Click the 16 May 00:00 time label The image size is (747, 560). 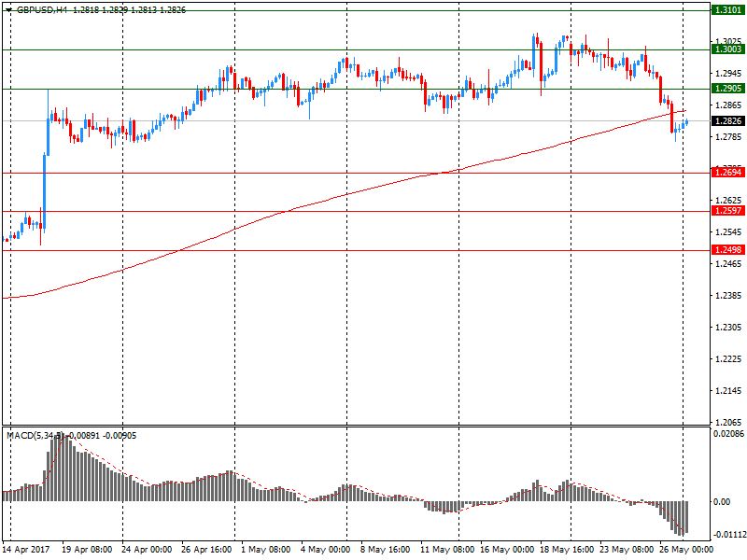[x=507, y=550]
